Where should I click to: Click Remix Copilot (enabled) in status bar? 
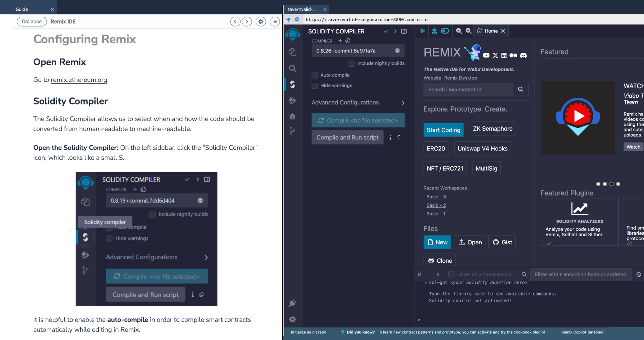582,332
